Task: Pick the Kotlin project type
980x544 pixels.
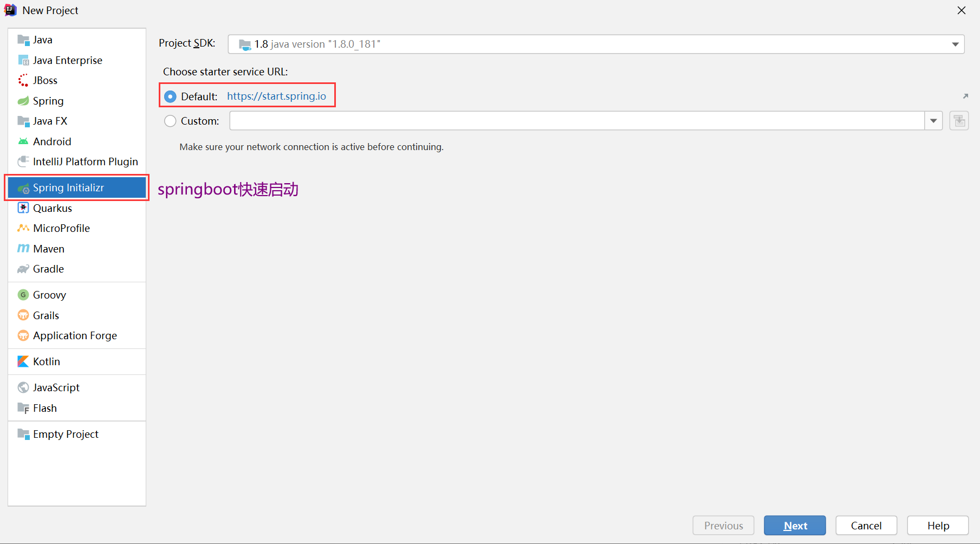Action: tap(77, 361)
